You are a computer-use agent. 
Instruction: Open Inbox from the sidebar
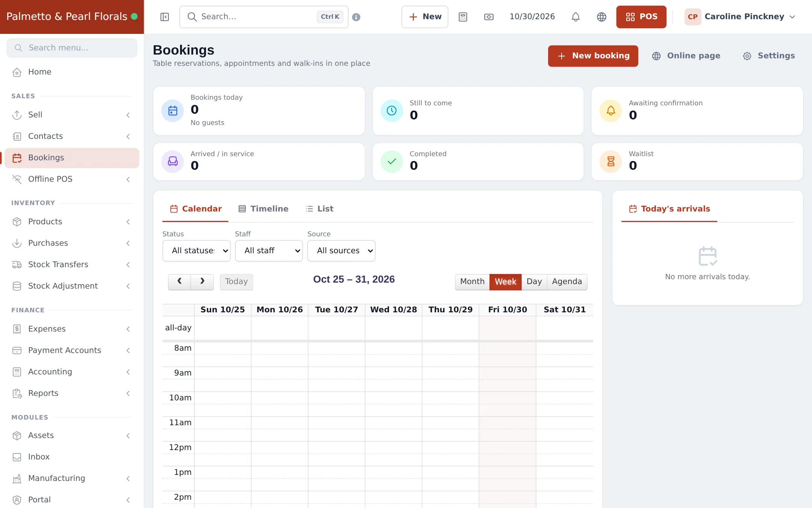click(72, 457)
